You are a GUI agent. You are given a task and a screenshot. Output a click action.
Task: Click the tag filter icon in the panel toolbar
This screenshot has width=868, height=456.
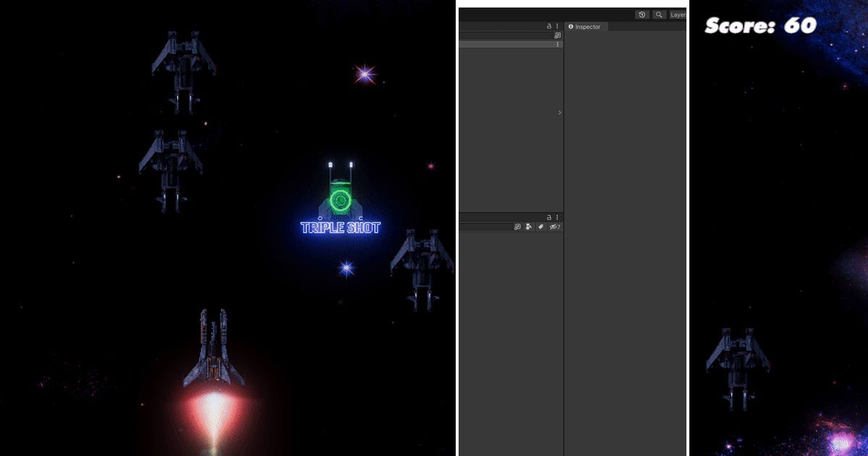[x=541, y=227]
